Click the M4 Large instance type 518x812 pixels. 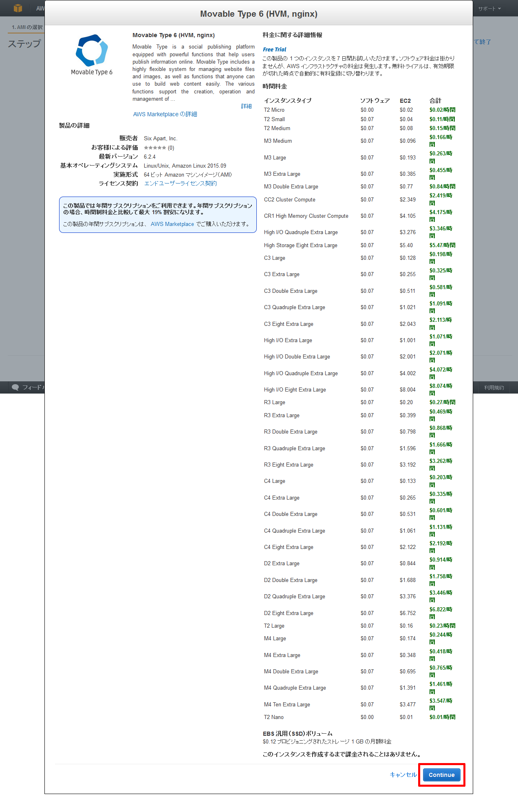click(x=275, y=639)
